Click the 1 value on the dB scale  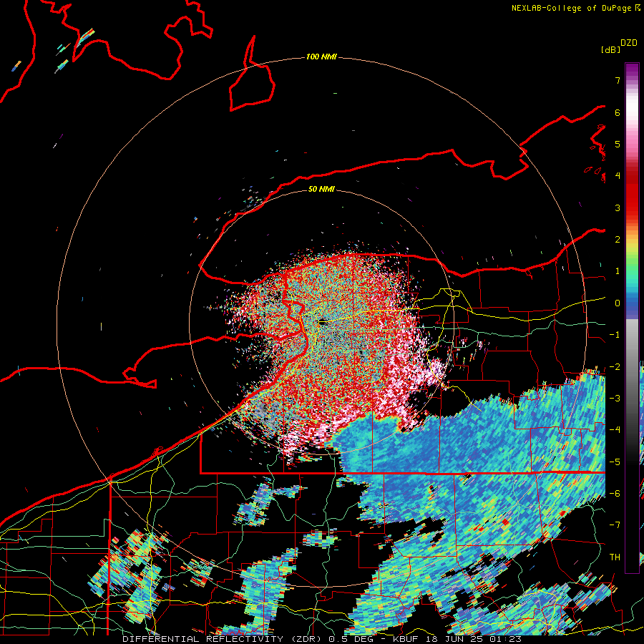point(618,271)
